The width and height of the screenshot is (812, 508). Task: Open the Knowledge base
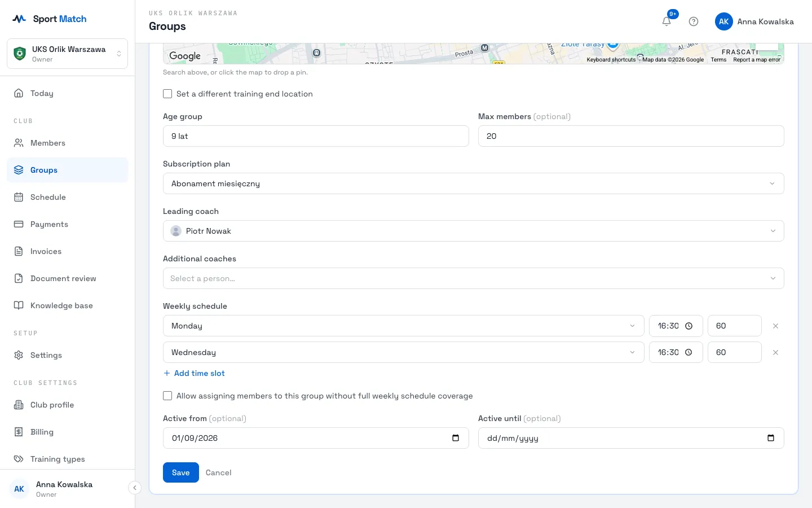pos(68,305)
